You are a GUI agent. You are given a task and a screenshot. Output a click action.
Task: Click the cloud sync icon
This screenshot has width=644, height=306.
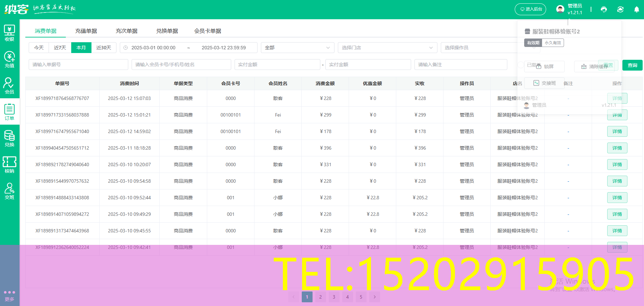click(x=620, y=9)
